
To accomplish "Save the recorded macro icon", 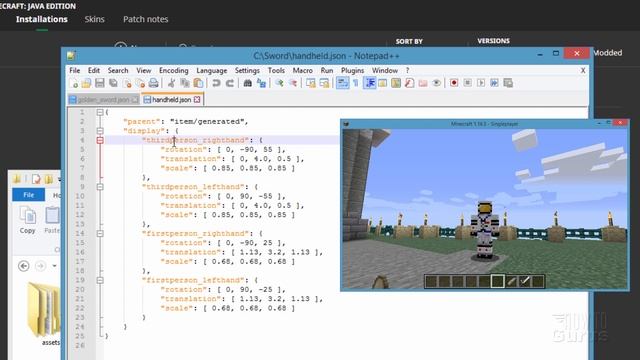I will (x=508, y=83).
